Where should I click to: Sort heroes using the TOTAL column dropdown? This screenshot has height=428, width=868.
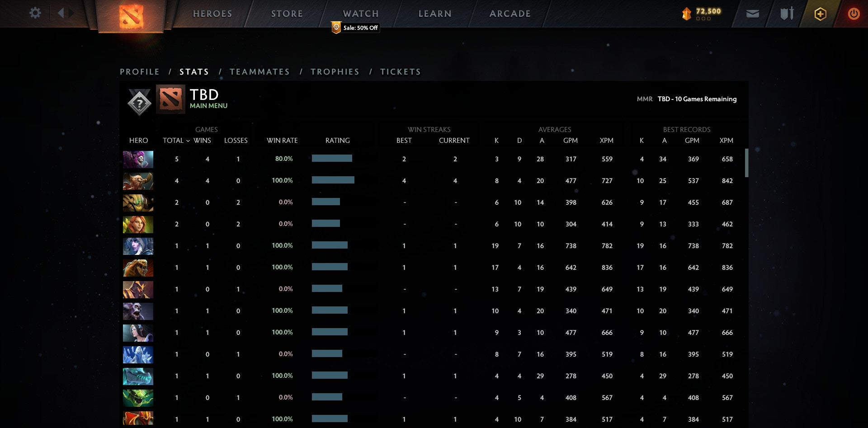177,141
